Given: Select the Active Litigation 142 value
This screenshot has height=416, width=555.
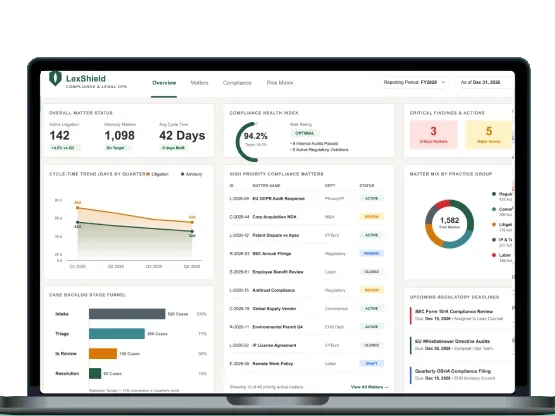Looking at the screenshot, I should 59,135.
